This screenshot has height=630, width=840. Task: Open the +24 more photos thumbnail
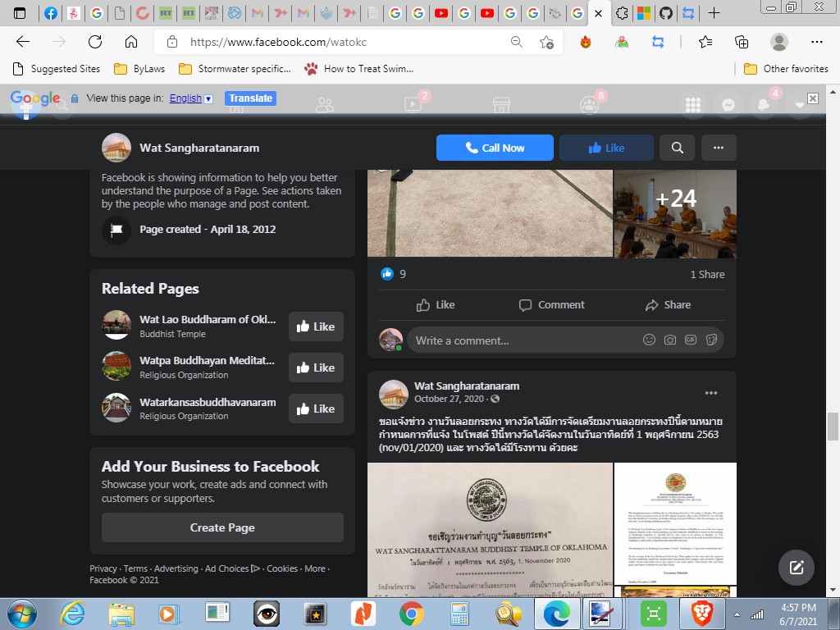(675, 214)
